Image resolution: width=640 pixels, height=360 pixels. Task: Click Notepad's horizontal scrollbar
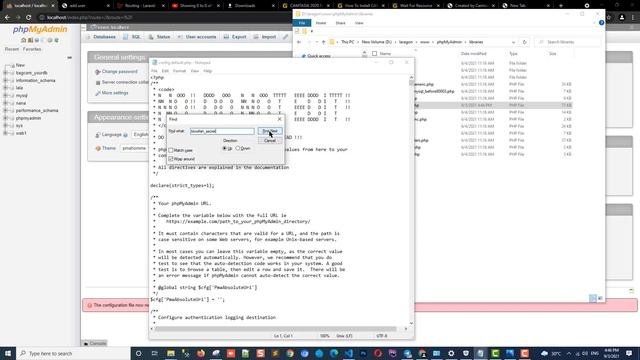pos(276,329)
